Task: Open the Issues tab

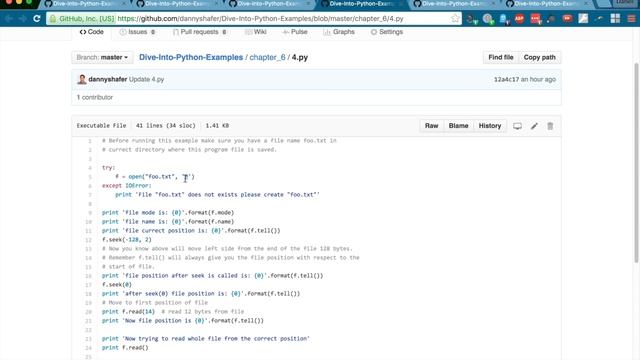Action: [x=137, y=32]
